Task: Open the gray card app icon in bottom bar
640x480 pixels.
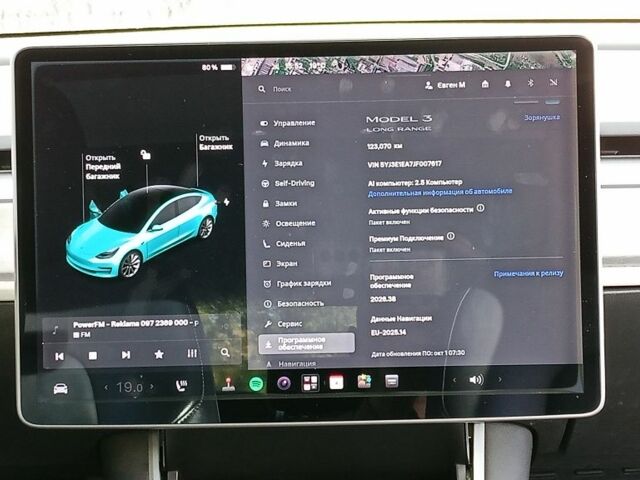Action: click(x=391, y=381)
